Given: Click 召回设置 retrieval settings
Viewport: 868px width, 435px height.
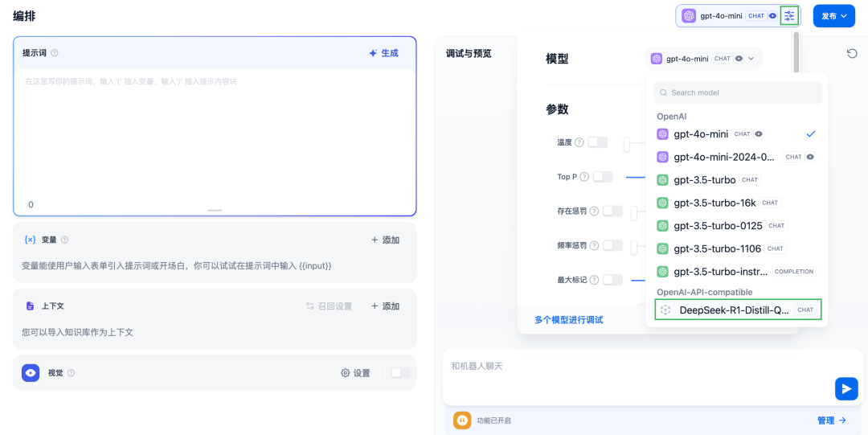Looking at the screenshot, I should tap(329, 306).
